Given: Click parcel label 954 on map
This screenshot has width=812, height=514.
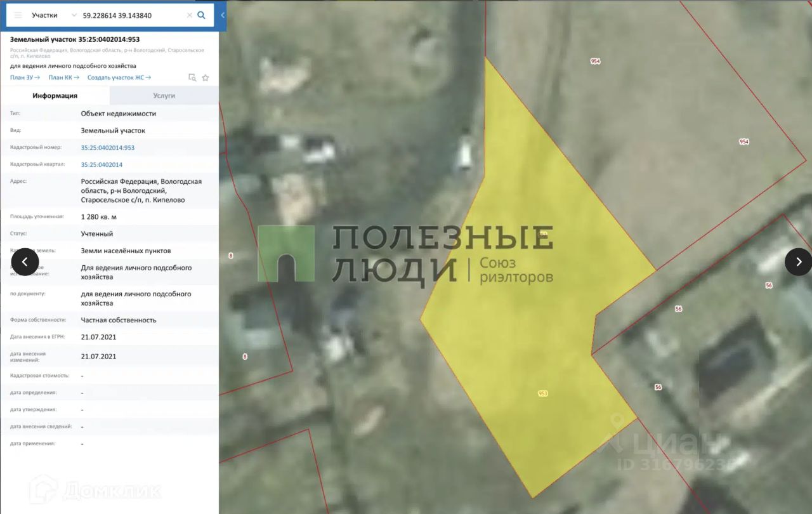Looking at the screenshot, I should coord(595,62).
